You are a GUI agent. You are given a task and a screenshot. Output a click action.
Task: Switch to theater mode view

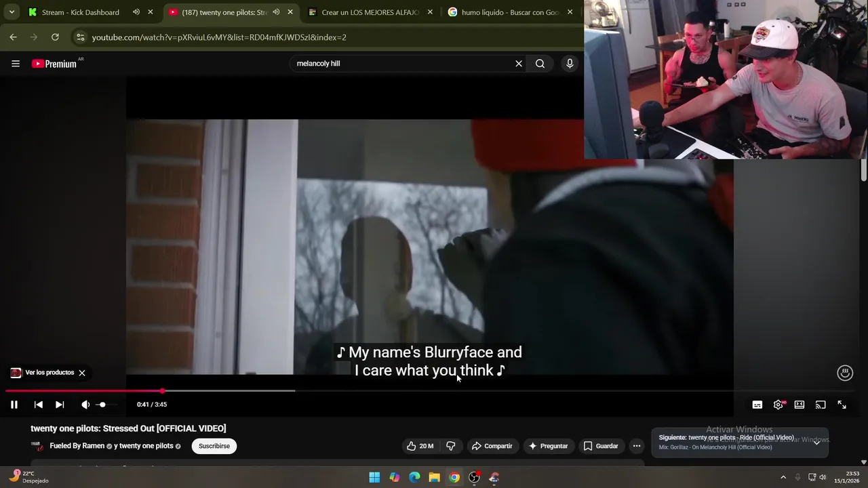[800, 405]
